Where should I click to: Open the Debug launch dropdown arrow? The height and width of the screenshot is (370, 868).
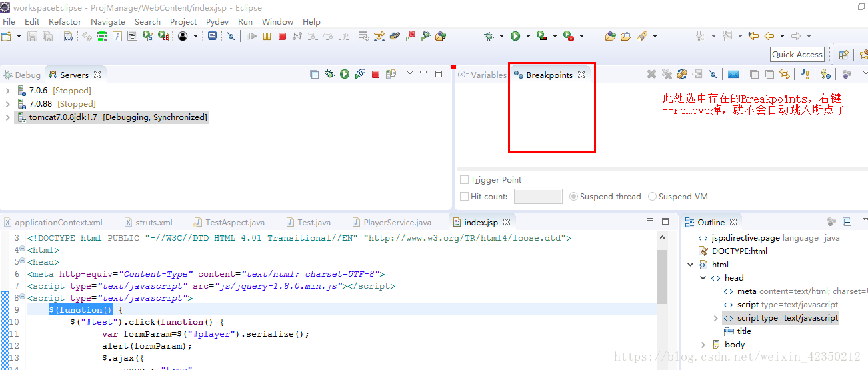[501, 36]
